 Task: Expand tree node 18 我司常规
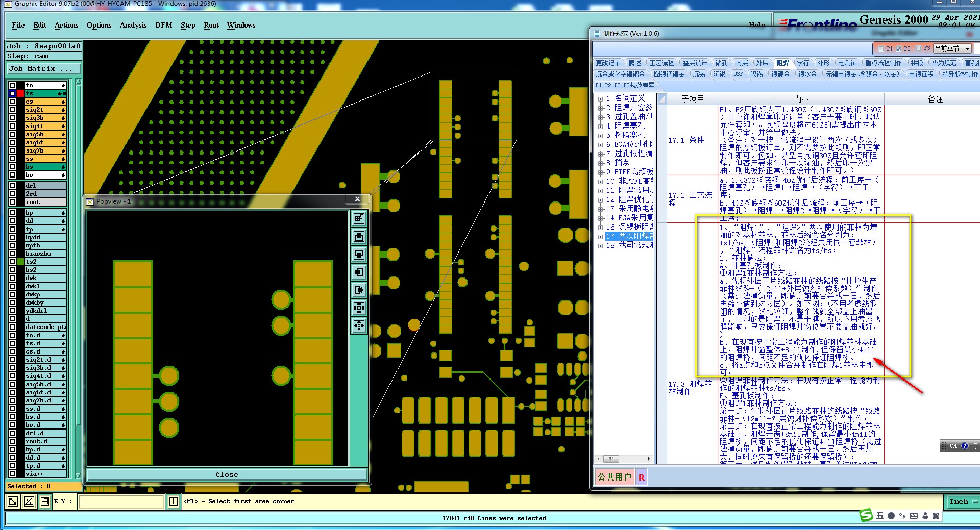601,246
